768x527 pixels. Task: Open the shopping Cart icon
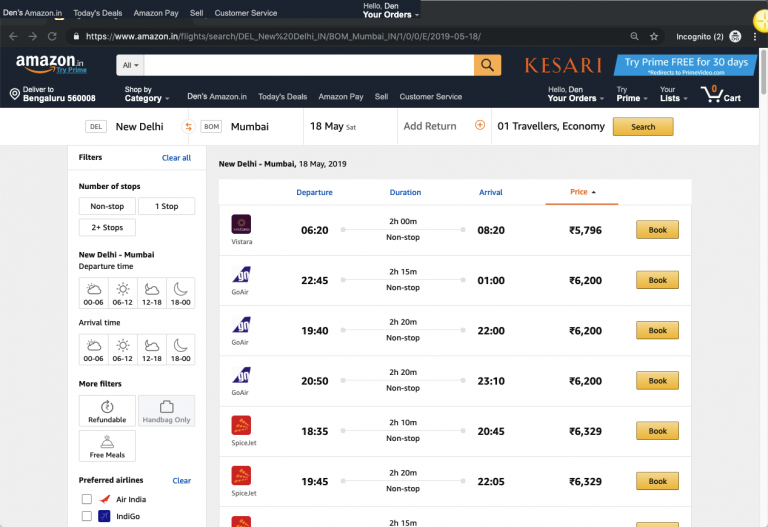pos(720,94)
